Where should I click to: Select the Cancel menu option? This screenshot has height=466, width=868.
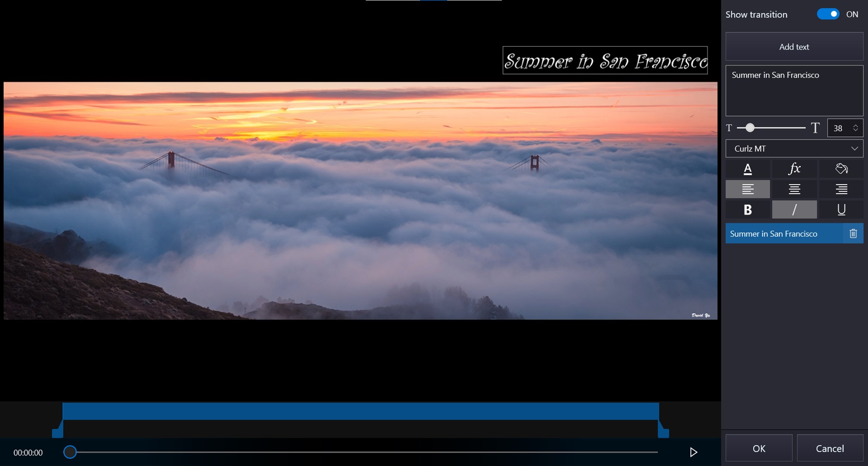click(830, 448)
